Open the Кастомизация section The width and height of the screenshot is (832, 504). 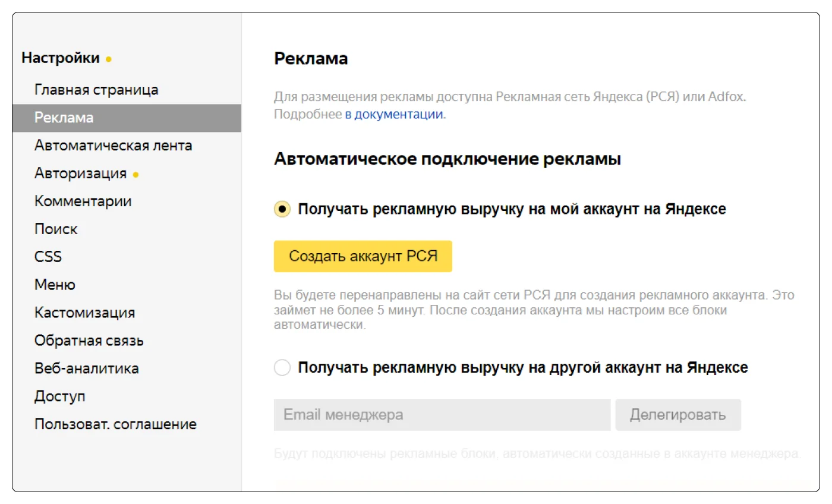84,313
